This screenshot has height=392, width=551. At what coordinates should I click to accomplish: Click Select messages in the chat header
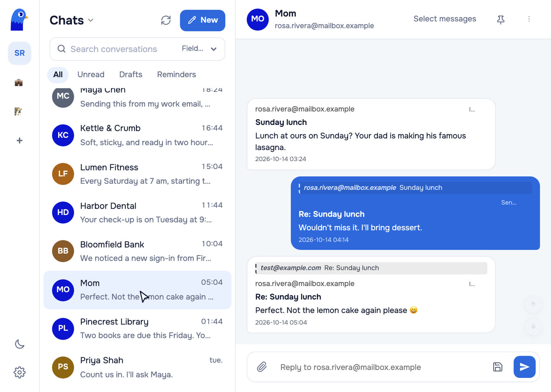coord(445,19)
